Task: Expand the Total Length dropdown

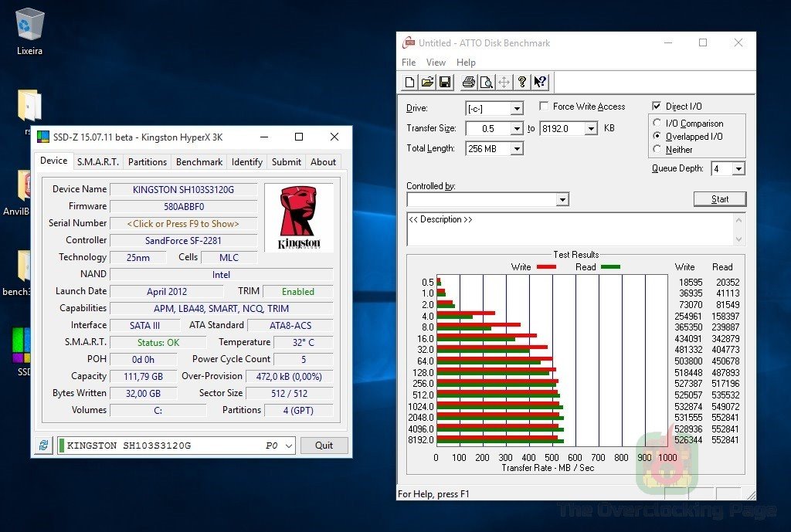Action: (517, 149)
